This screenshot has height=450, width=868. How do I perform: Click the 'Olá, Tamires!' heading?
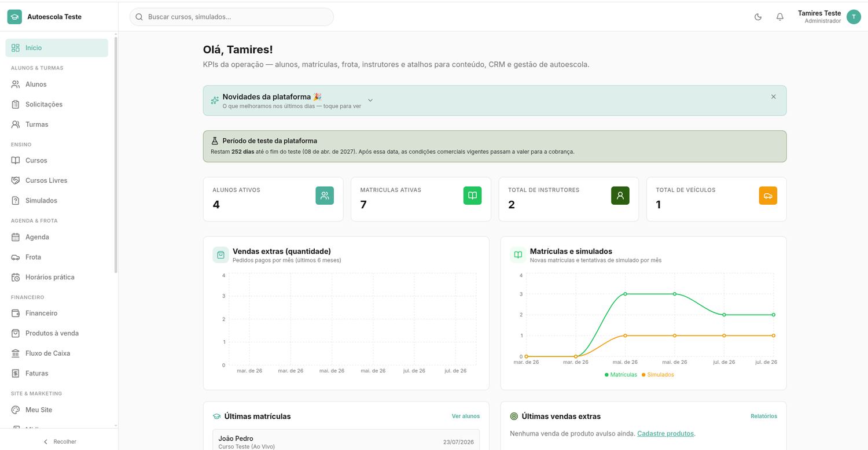coord(238,50)
